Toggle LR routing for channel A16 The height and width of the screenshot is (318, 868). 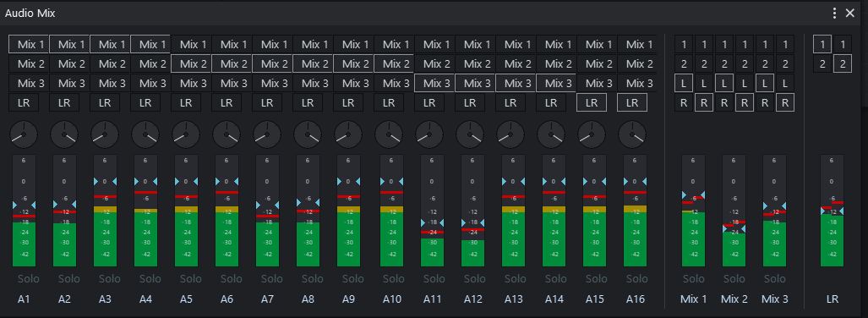631,103
